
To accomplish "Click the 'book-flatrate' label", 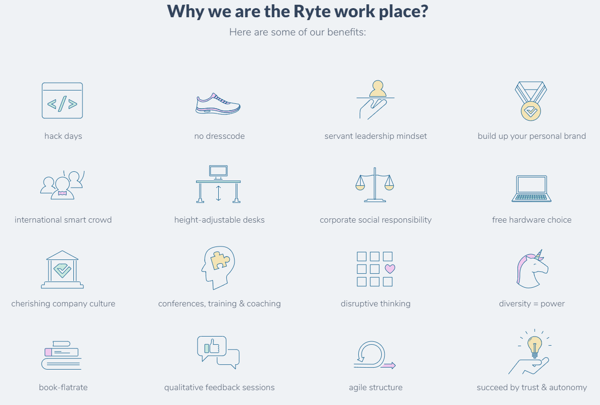I will [x=63, y=387].
